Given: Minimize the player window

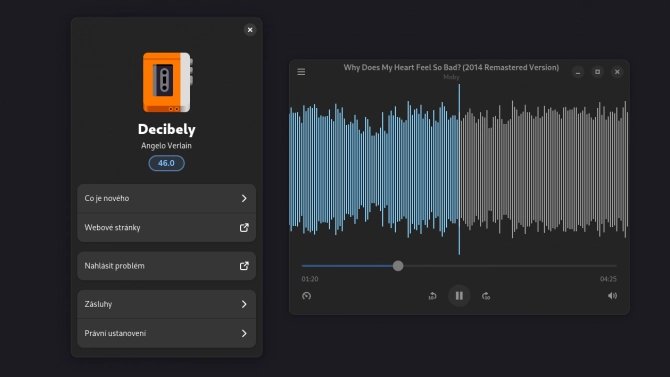Looking at the screenshot, I should pos(578,72).
